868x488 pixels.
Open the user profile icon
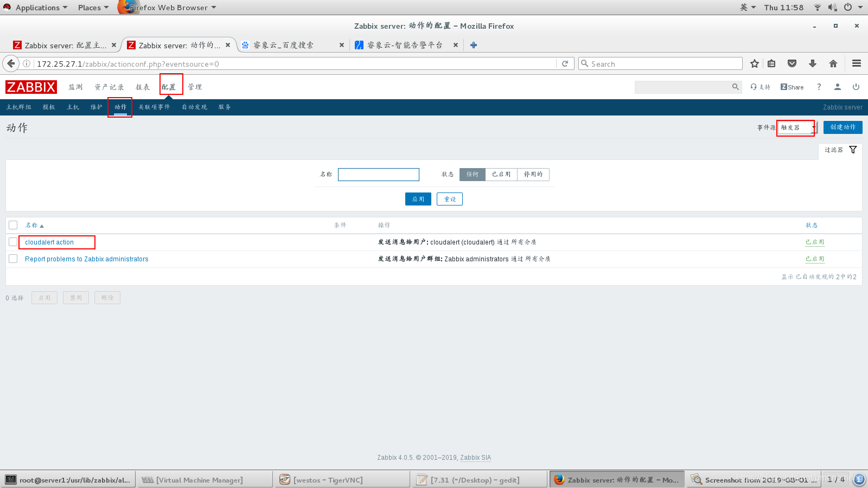point(838,87)
